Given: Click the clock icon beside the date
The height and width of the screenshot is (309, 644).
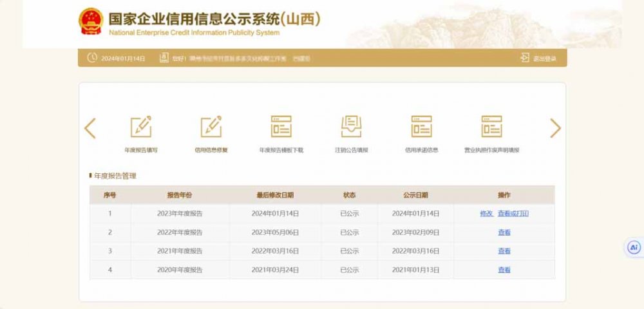Looking at the screenshot, I should click(92, 58).
